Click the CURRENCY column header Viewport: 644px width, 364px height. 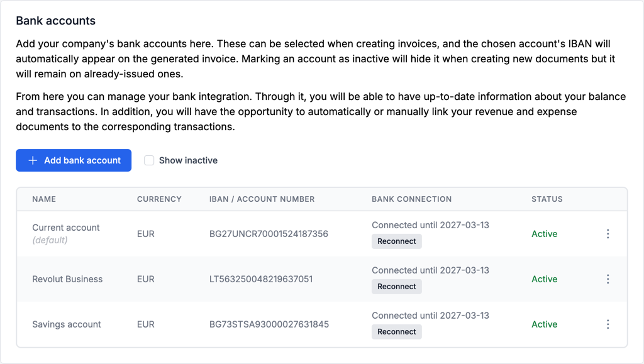click(159, 199)
